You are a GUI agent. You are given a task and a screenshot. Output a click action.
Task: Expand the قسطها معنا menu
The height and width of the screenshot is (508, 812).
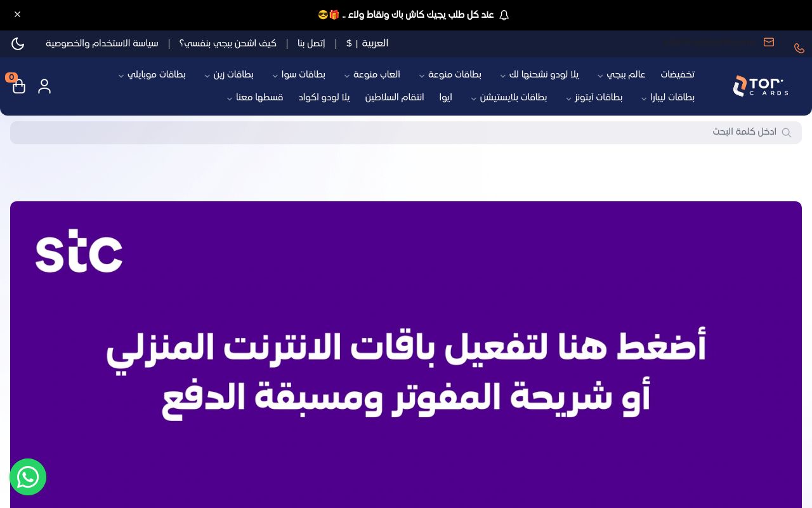[x=254, y=97]
